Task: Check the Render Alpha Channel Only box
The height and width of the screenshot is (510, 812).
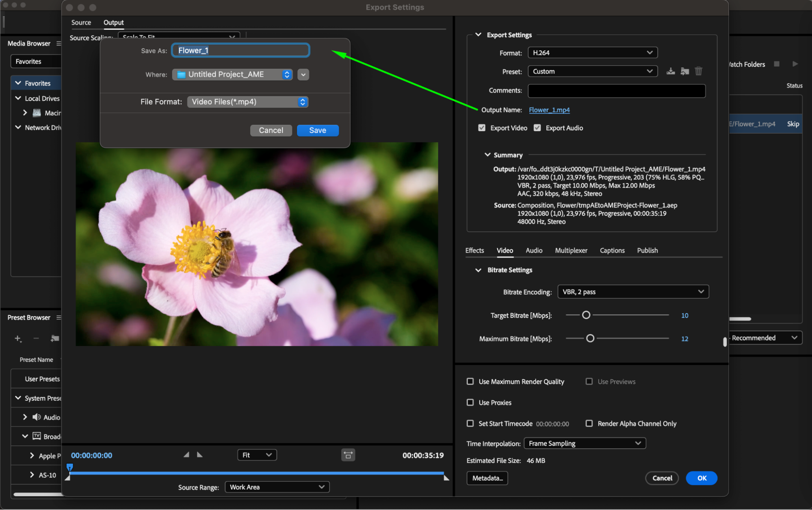Action: pos(589,424)
